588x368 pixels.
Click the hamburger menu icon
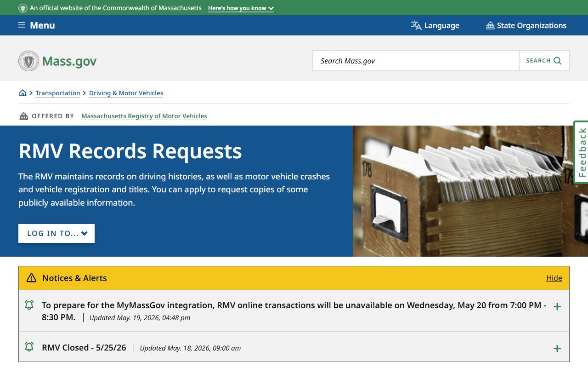(22, 25)
